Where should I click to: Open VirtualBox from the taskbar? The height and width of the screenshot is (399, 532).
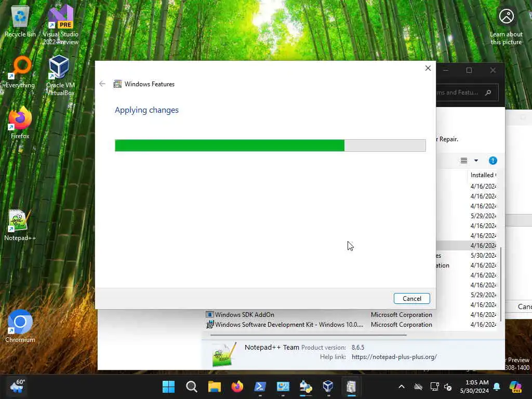pos(328,387)
